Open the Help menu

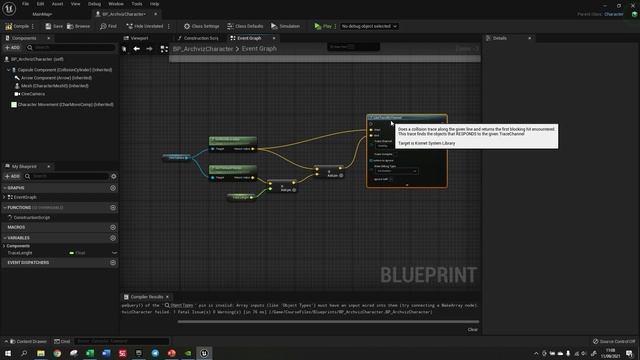154,4
